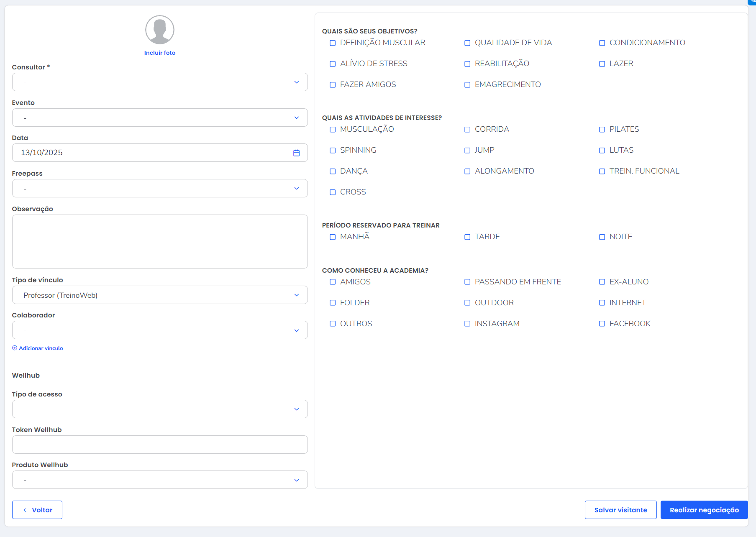Open the calendar icon in Data field
The image size is (756, 537).
pos(296,153)
